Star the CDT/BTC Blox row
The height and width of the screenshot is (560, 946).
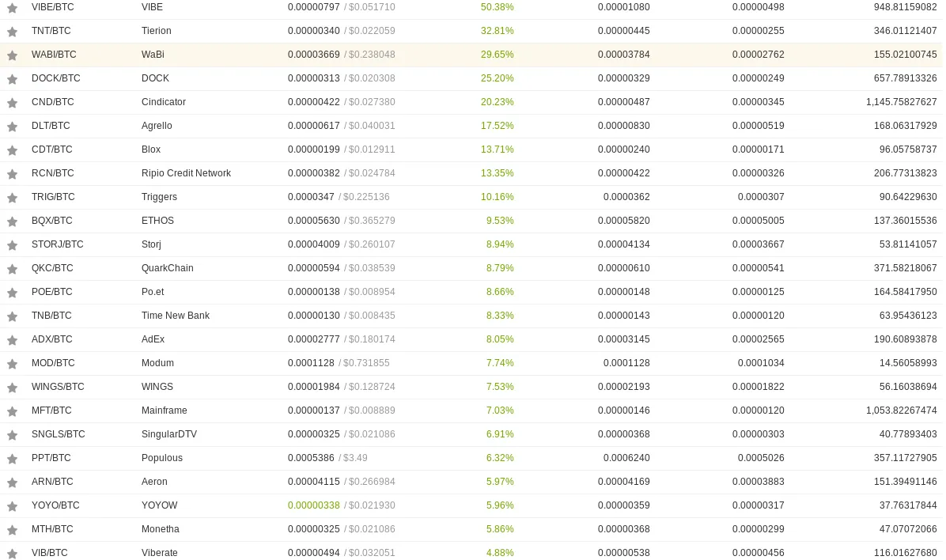point(12,150)
